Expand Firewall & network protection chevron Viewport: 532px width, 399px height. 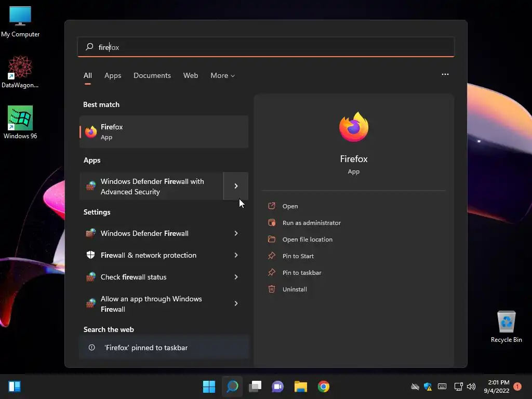click(x=236, y=255)
